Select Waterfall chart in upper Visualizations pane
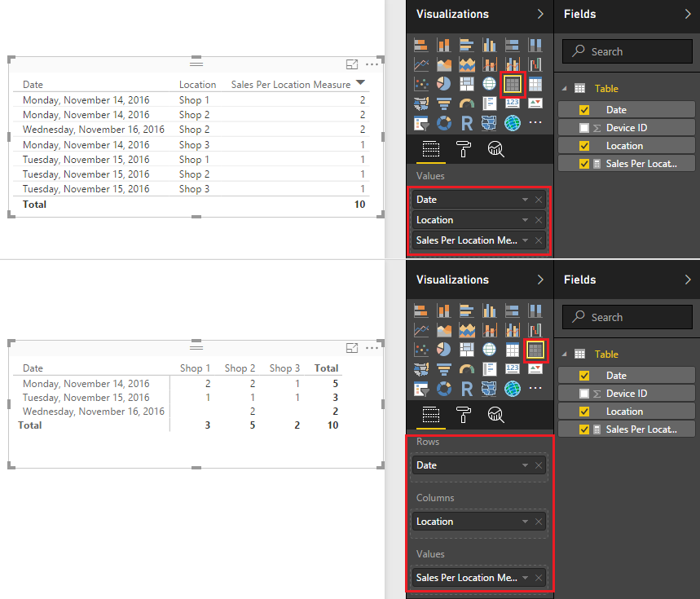This screenshot has height=599, width=700. 535,64
